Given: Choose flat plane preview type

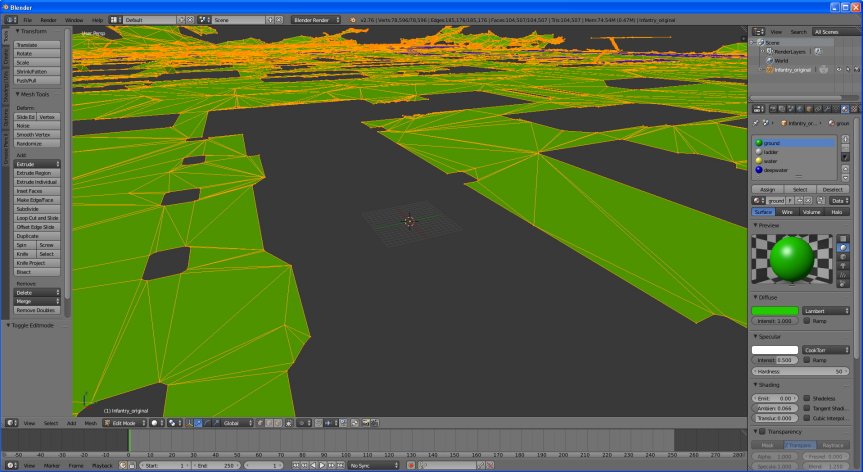Looking at the screenshot, I should point(843,239).
